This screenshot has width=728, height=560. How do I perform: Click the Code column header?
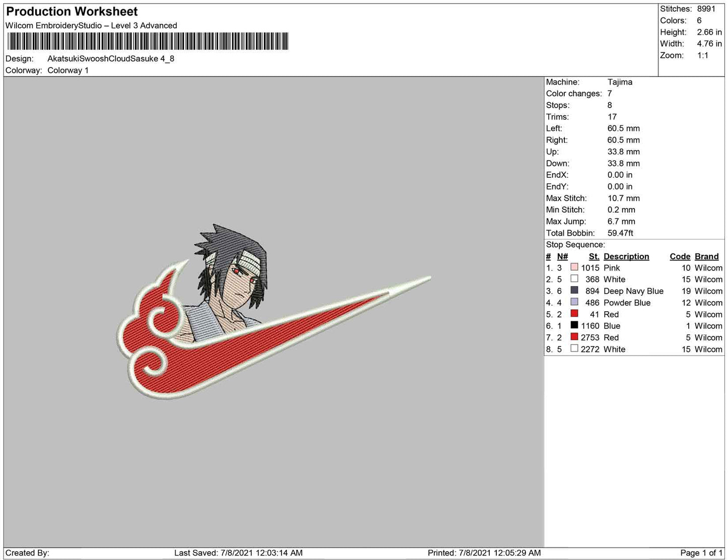[x=680, y=256]
